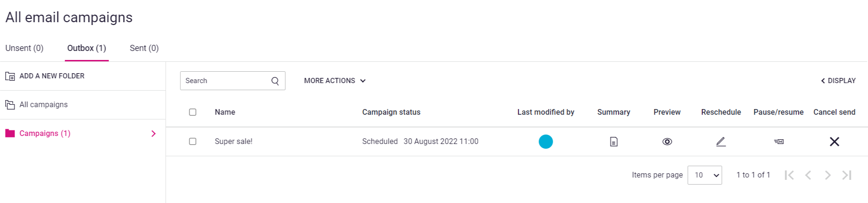Click the add new folder icon
This screenshot has height=203, width=868.
(x=10, y=76)
